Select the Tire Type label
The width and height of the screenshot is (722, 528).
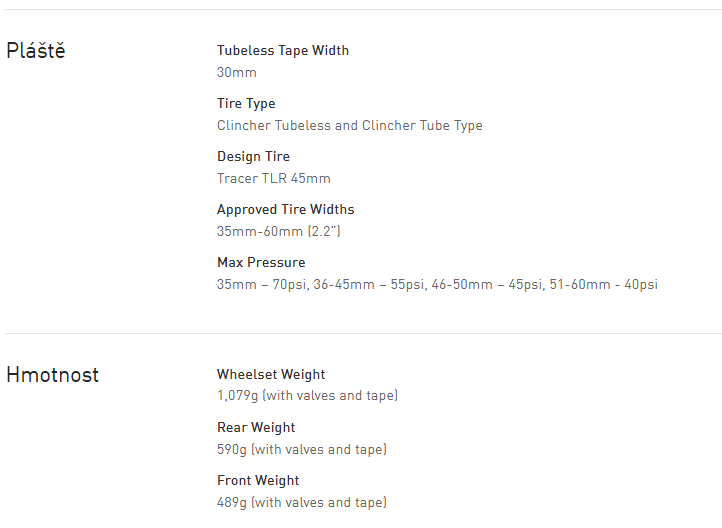[246, 103]
